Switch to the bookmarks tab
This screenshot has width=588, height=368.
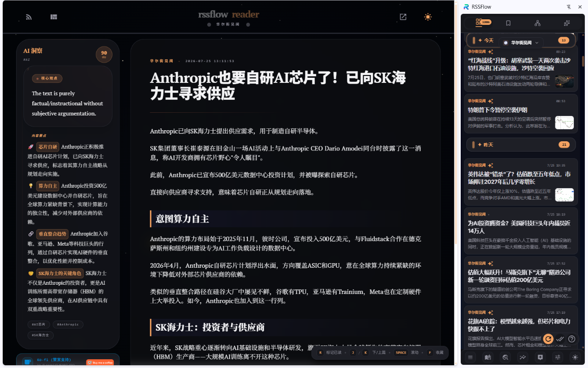point(508,23)
